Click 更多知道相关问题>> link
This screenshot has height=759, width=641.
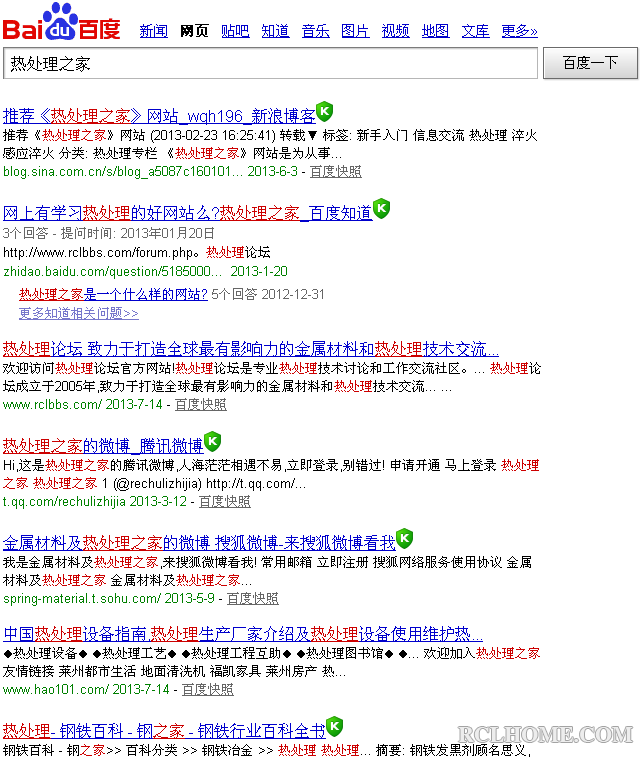(x=79, y=313)
